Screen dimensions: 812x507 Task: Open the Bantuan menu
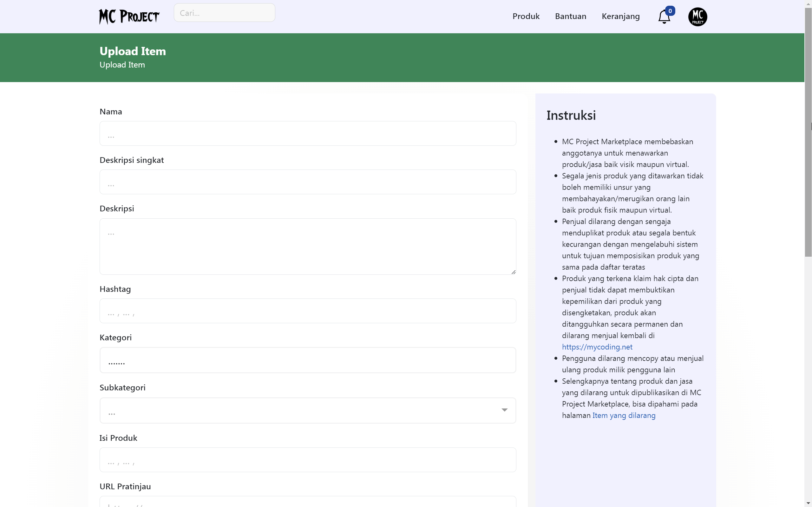click(570, 16)
